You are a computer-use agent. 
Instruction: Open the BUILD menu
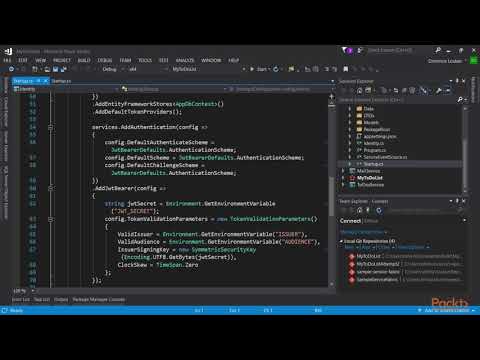[x=84, y=60]
